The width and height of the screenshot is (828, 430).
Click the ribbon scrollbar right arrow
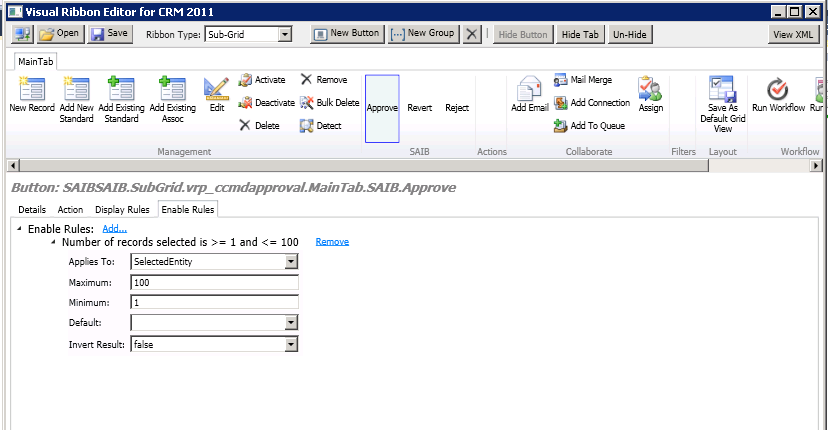pos(816,165)
